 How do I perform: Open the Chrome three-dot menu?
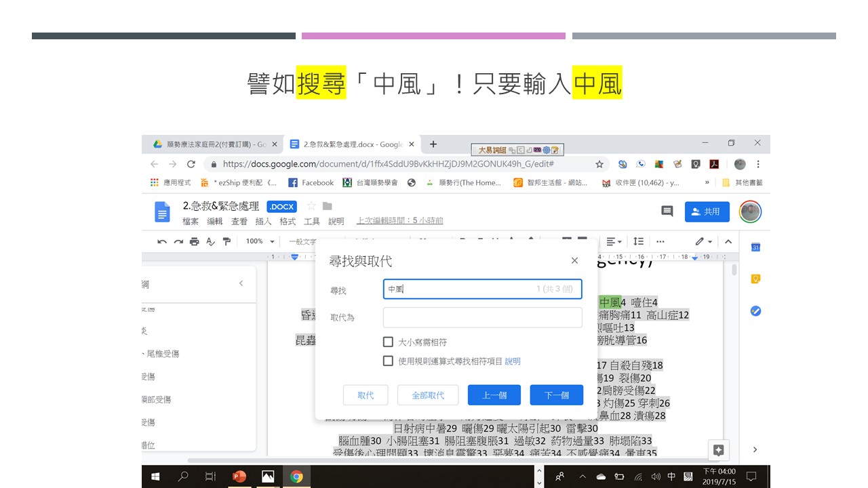click(758, 164)
